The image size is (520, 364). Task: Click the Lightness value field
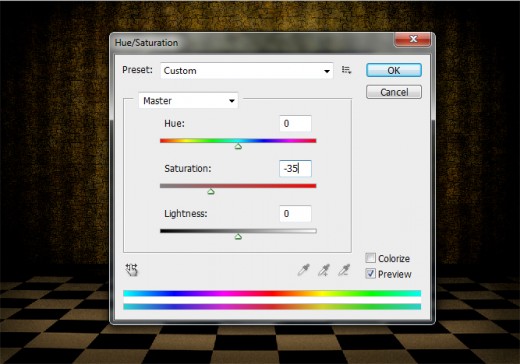[295, 214]
